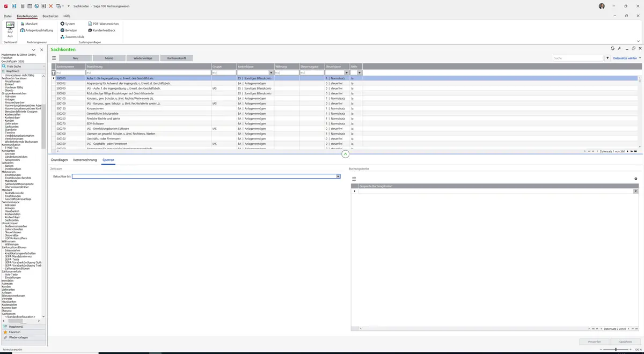The width and height of the screenshot is (644, 354).
Task: Open Anlagenbuchhaltung from the ribbon
Action: point(36,30)
